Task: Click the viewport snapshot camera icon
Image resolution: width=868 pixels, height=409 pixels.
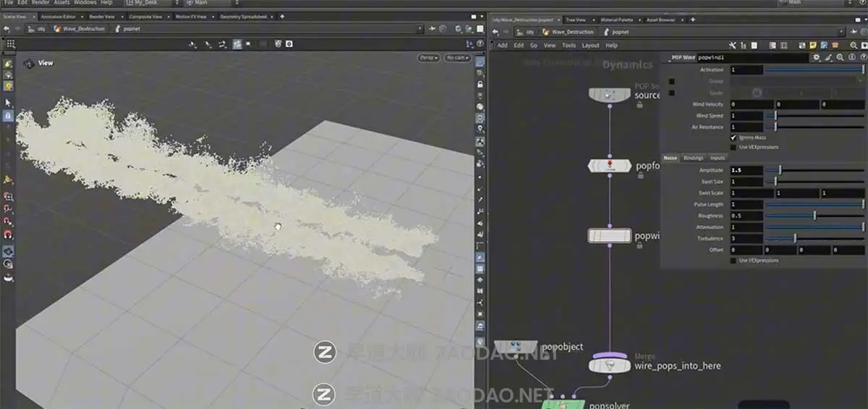Action: click(289, 44)
